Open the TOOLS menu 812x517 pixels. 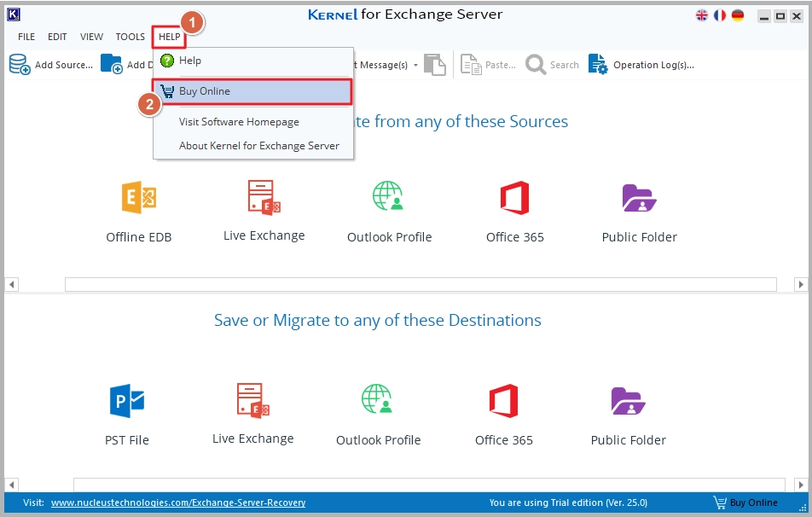(x=130, y=37)
